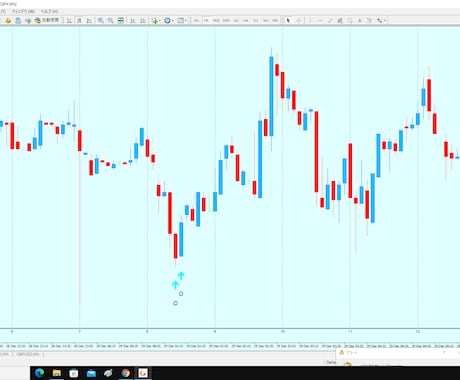Screen dimensions: 460x380
Task: Switch to the GBPUSD,M1 chart tab
Action: [28, 354]
